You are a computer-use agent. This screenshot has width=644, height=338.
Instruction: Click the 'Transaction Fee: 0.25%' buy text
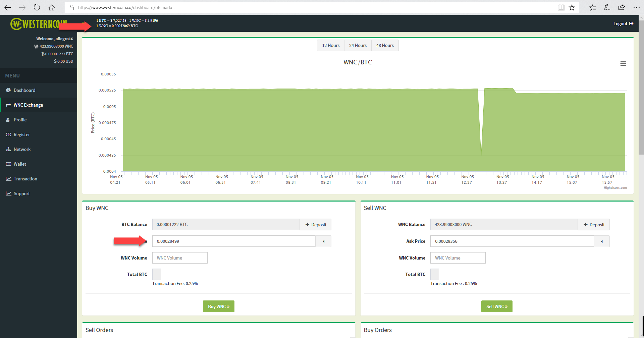(x=175, y=284)
